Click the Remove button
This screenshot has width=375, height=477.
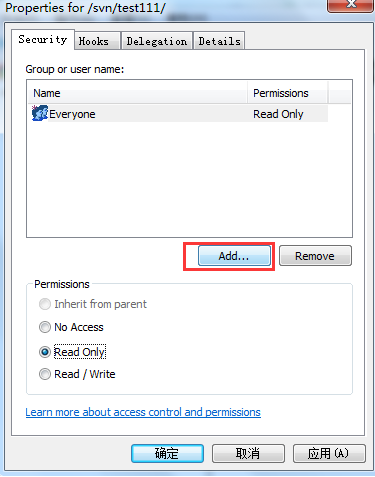click(x=315, y=256)
